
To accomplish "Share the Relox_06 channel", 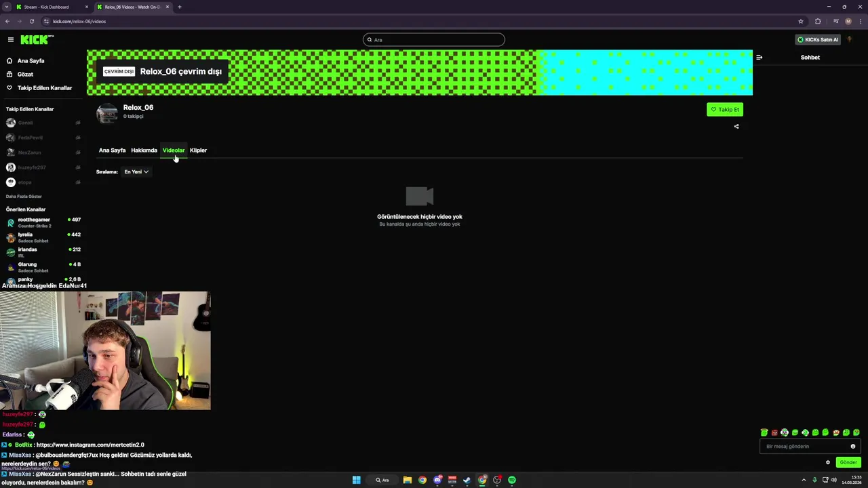I will (736, 127).
